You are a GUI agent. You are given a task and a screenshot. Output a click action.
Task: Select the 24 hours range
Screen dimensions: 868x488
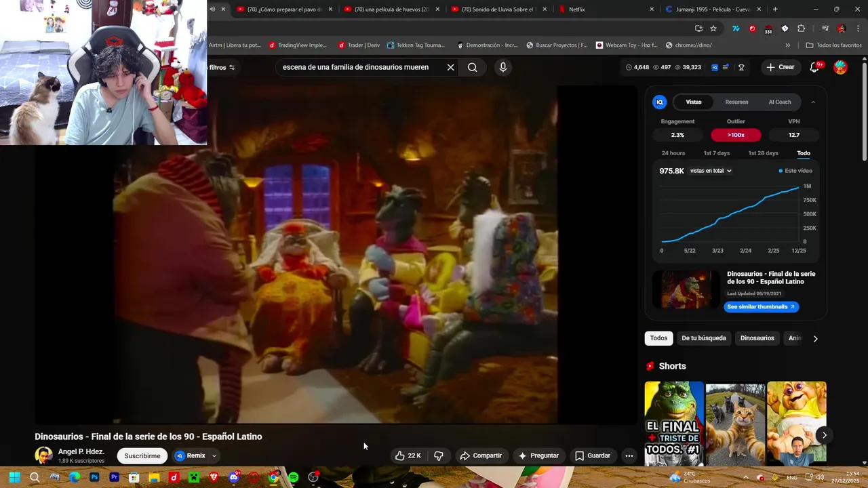673,153
